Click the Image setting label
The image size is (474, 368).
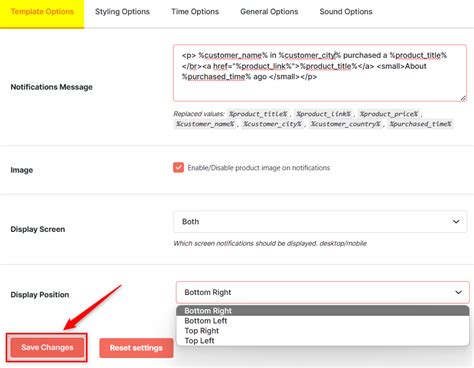tap(22, 170)
